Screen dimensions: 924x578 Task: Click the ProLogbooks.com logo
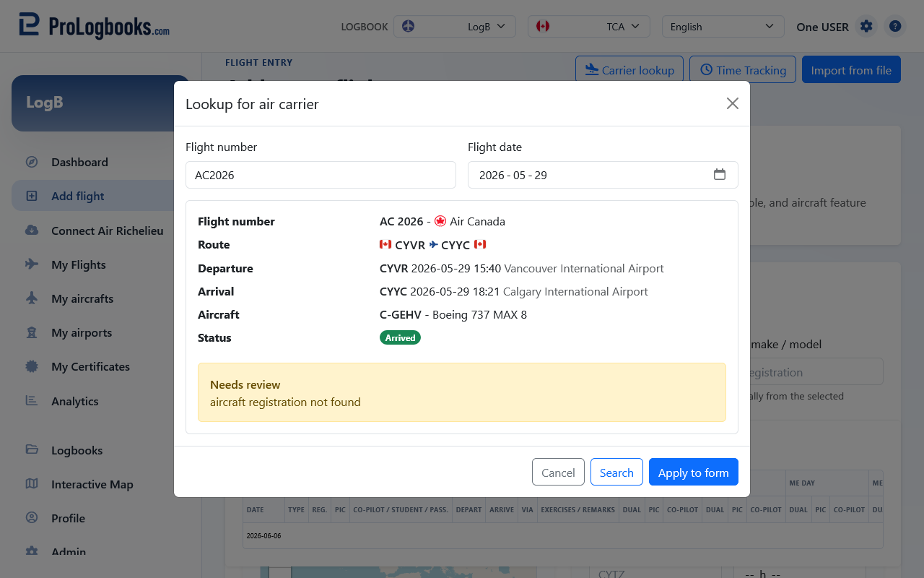click(x=95, y=25)
